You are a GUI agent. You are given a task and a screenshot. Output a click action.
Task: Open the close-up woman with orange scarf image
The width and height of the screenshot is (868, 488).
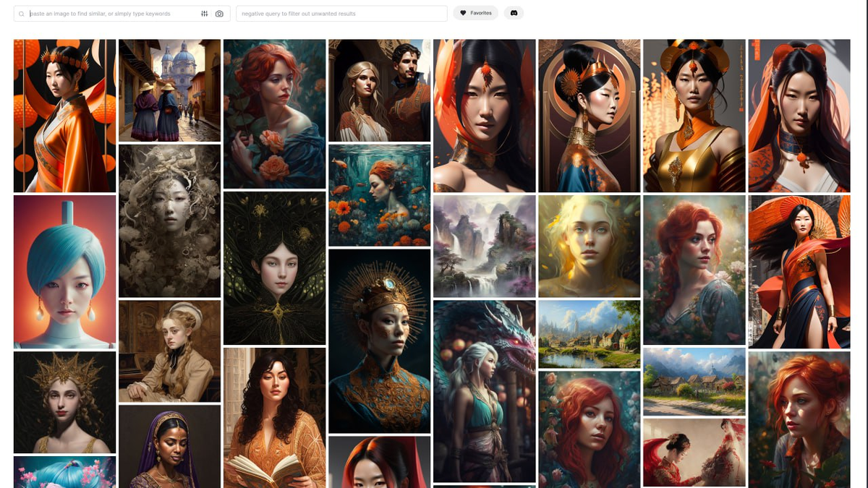click(x=485, y=116)
